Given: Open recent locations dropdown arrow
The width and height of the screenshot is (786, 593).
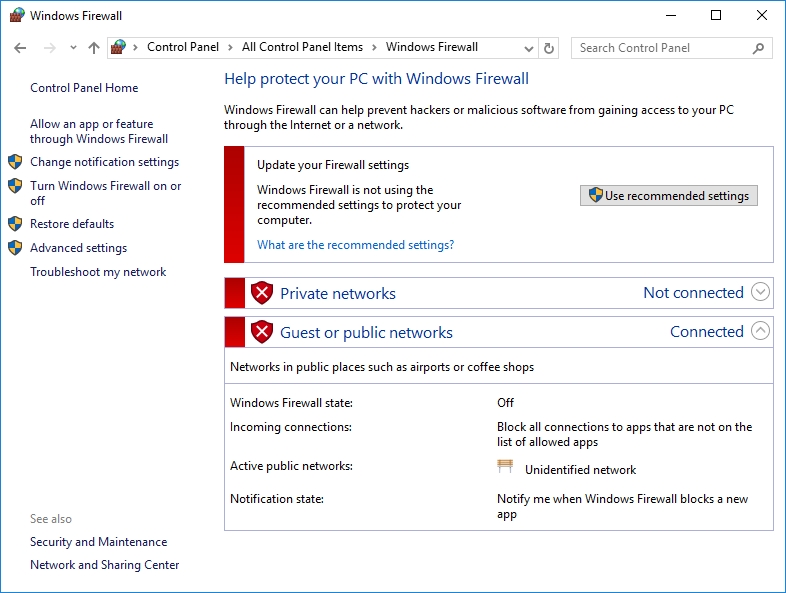Looking at the screenshot, I should (x=73, y=48).
